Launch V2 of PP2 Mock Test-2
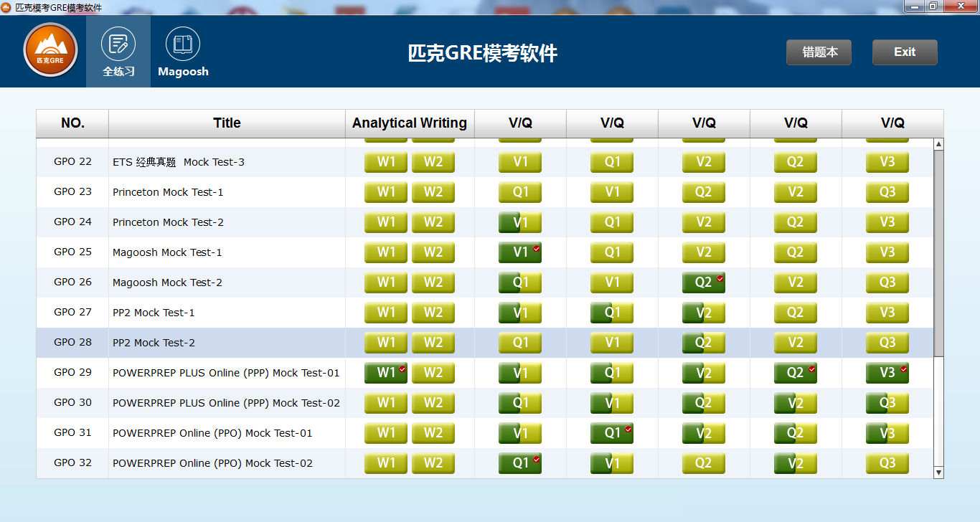The height and width of the screenshot is (522, 980). [x=796, y=343]
